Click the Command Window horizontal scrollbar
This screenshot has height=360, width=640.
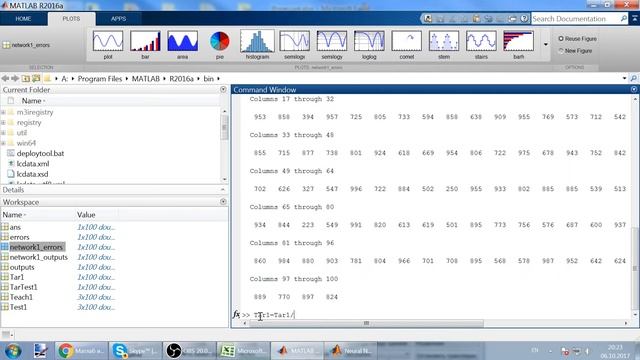[x=366, y=323]
